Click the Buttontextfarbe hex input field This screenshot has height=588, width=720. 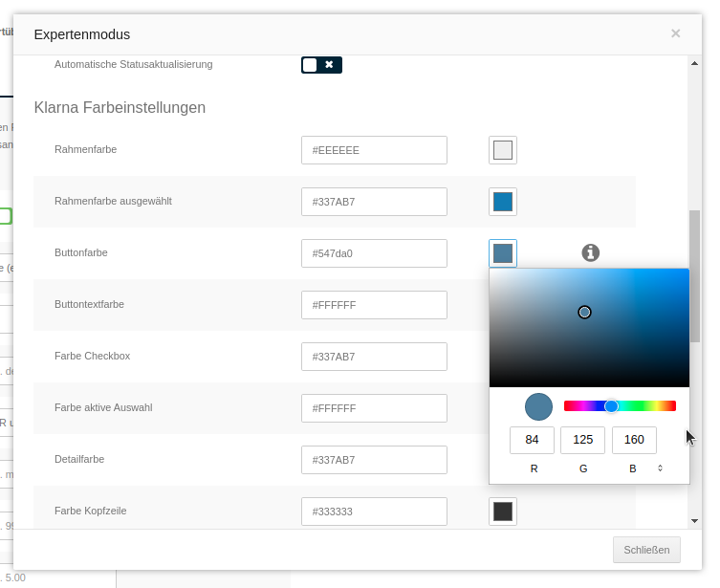tap(374, 305)
